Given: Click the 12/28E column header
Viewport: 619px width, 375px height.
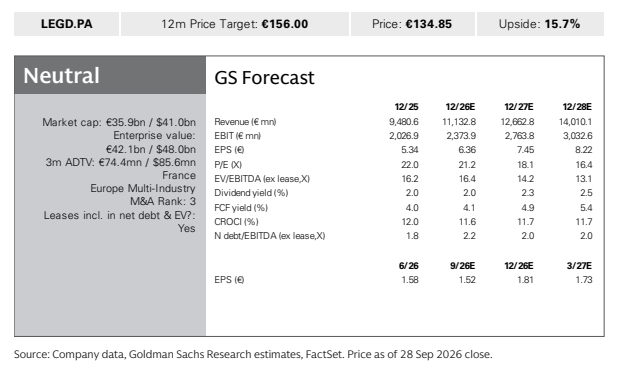Looking at the screenshot, I should pos(577,107).
